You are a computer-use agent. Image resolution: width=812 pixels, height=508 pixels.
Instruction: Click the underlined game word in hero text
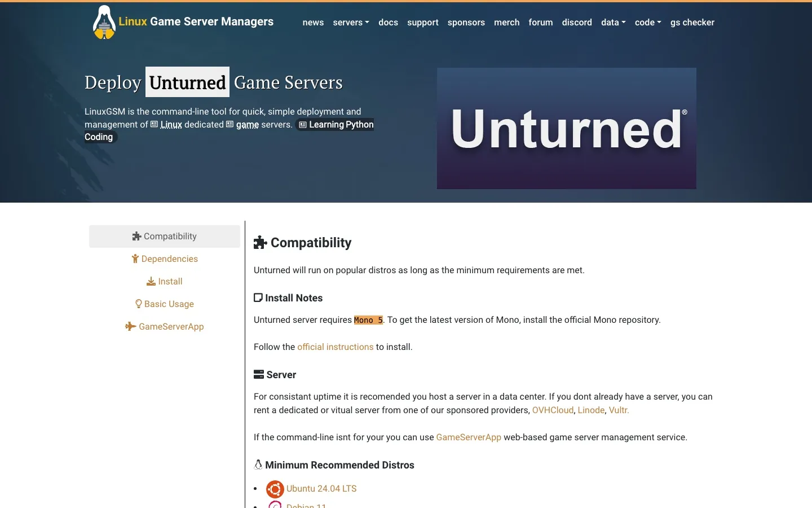(x=248, y=125)
